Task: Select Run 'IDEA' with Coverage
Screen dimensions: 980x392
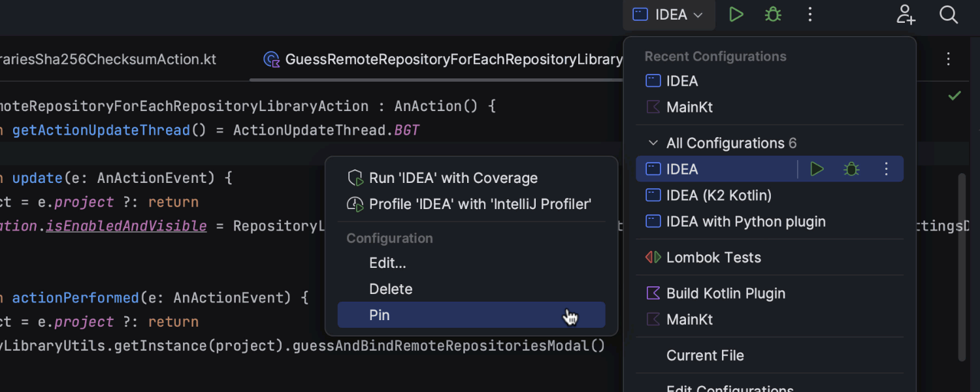Action: (453, 178)
